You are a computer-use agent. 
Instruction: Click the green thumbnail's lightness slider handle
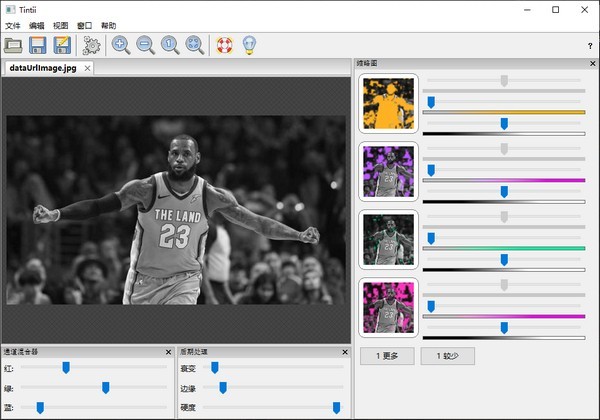(504, 260)
